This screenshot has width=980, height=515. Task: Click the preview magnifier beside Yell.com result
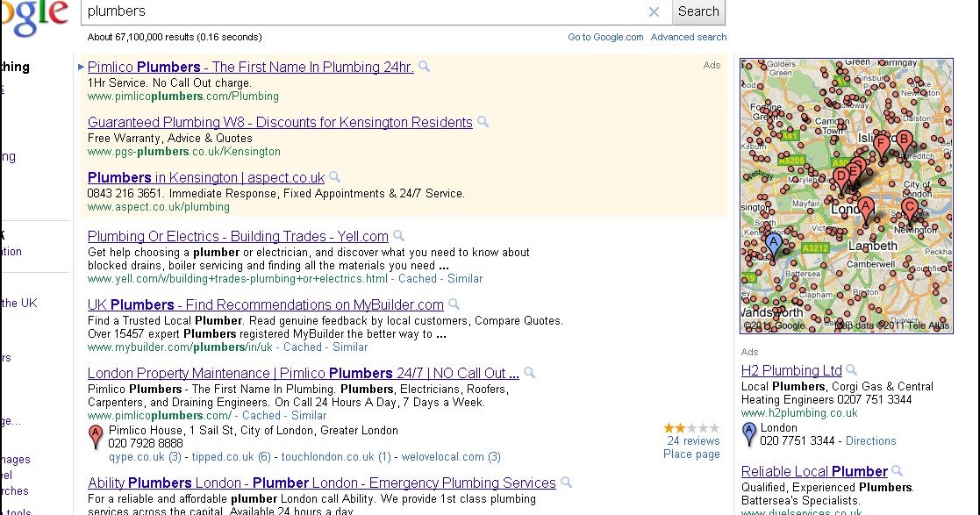coord(398,236)
